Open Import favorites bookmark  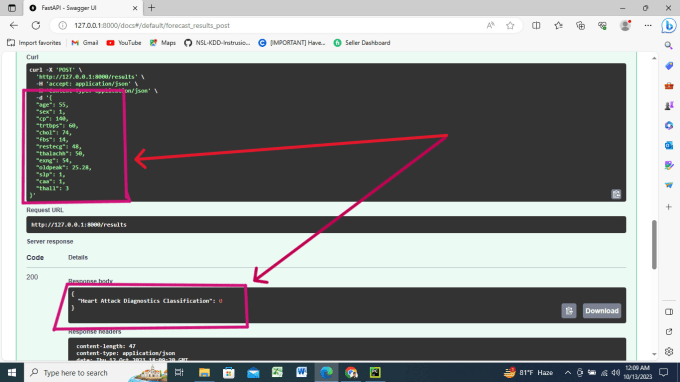(x=34, y=42)
